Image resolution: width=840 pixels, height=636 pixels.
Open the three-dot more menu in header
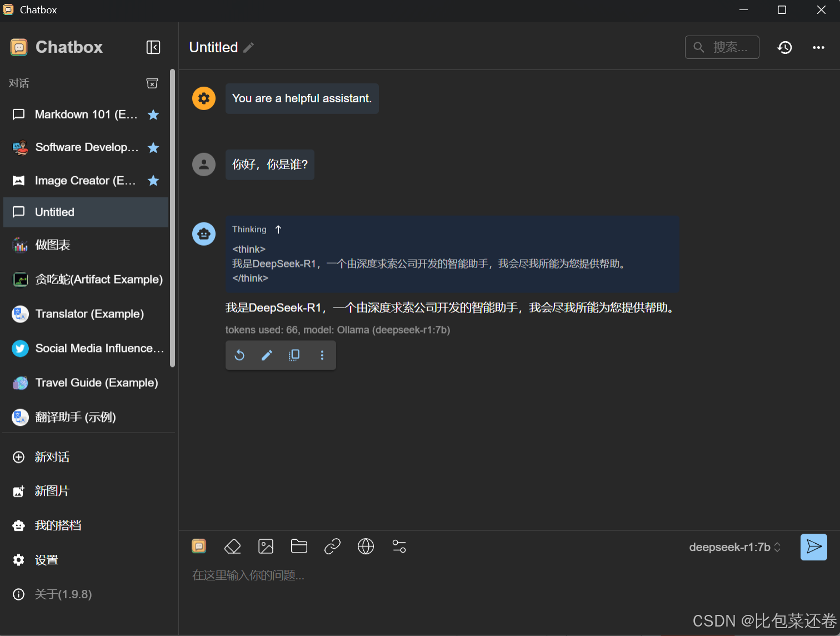pos(818,47)
